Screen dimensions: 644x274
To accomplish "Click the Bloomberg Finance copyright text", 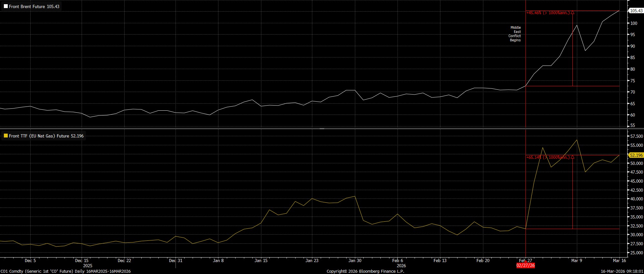I will click(365, 271).
